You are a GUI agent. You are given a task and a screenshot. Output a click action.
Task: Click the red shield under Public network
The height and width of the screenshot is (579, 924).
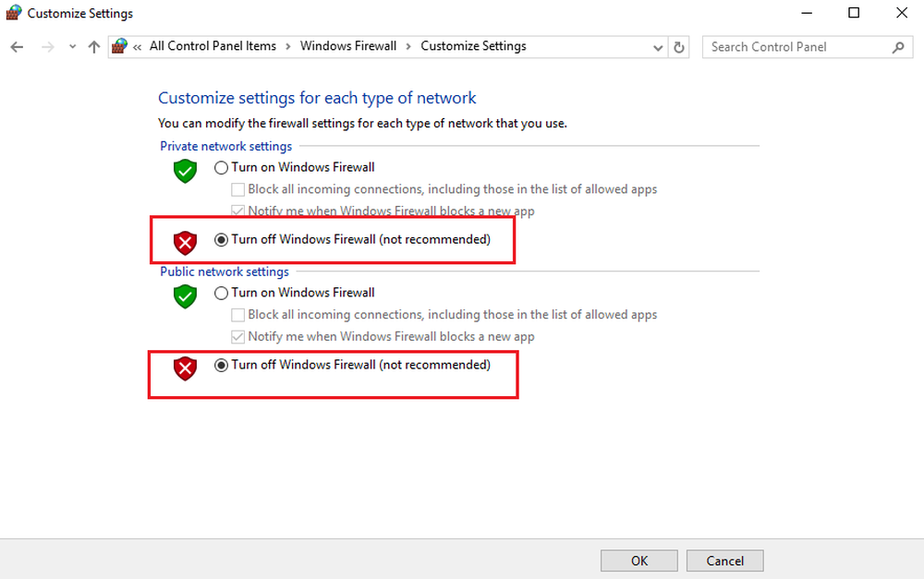[x=186, y=368]
